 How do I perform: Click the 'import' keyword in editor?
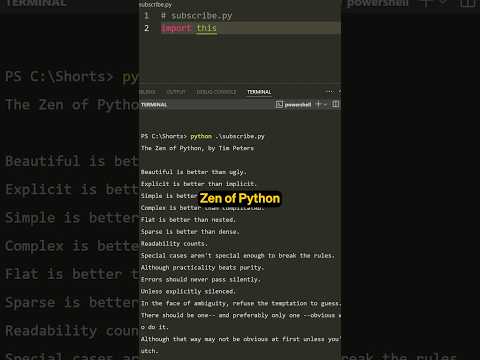click(176, 28)
